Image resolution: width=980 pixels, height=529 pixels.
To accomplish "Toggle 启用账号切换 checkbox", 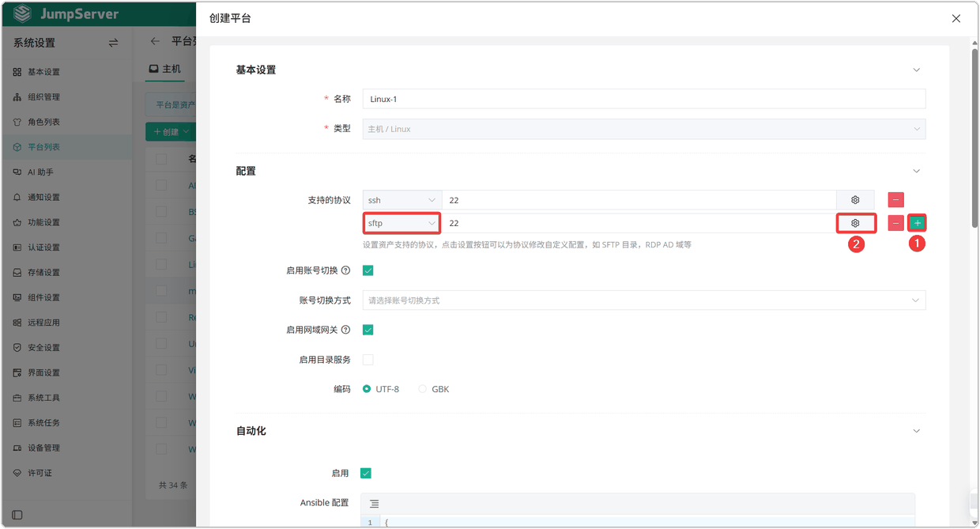I will pyautogui.click(x=367, y=270).
